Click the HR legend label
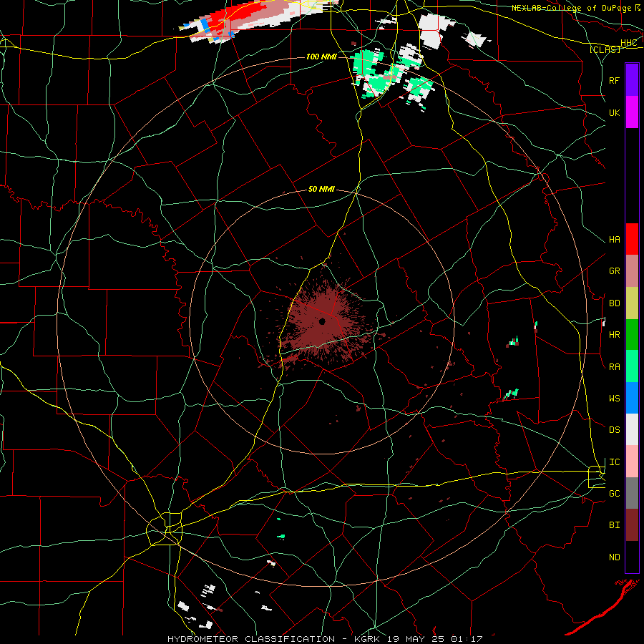This screenshot has height=644, width=644. click(615, 335)
